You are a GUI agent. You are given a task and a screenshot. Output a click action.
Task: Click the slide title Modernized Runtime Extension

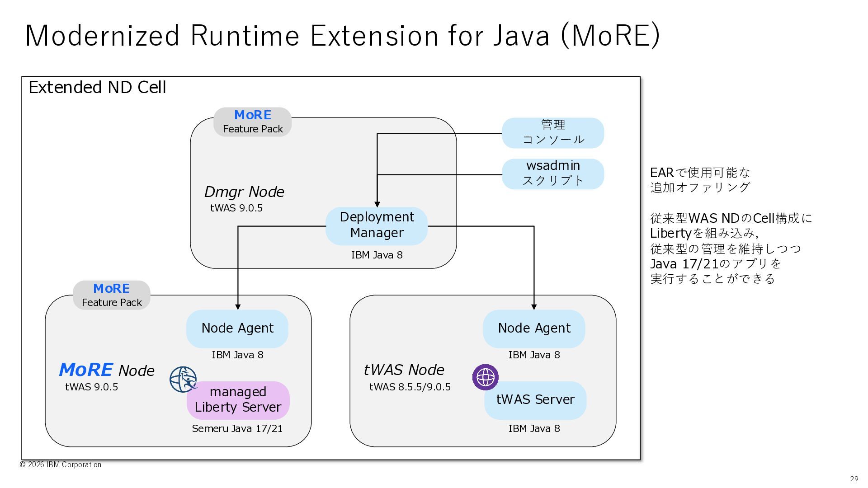342,36
